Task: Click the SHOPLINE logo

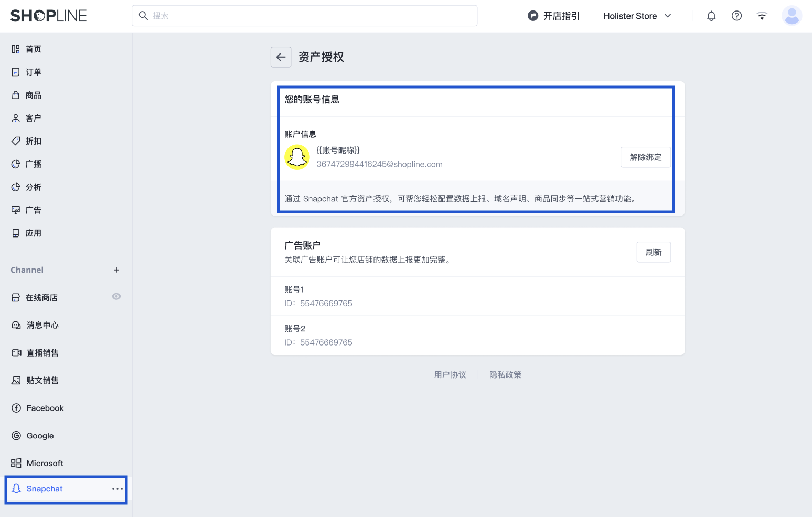Action: pos(49,16)
